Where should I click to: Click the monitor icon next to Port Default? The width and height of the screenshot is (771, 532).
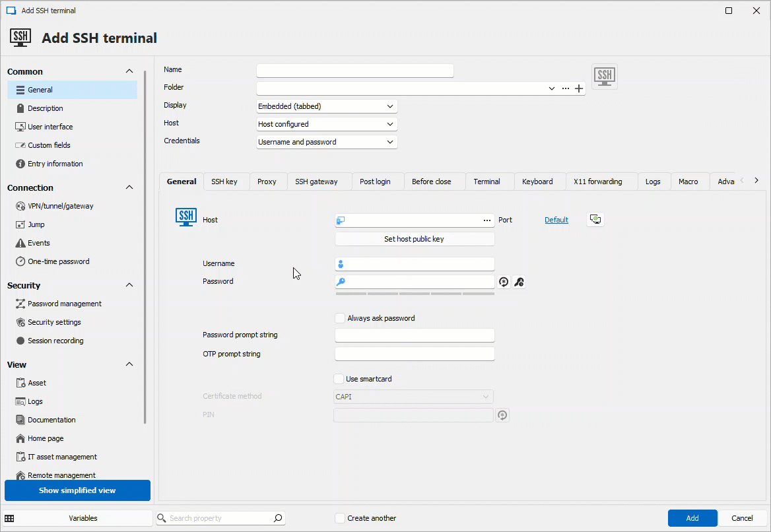(595, 220)
